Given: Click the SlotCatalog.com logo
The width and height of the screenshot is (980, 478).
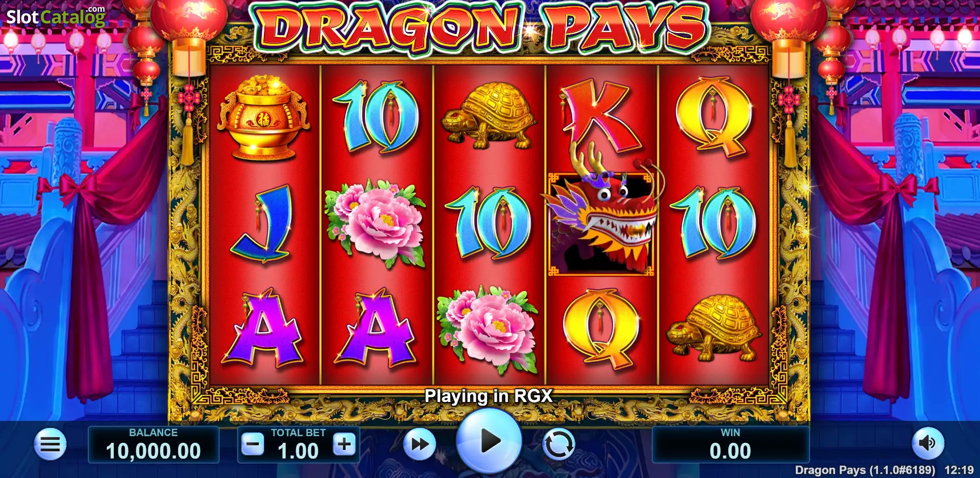Looking at the screenshot, I should (x=56, y=17).
